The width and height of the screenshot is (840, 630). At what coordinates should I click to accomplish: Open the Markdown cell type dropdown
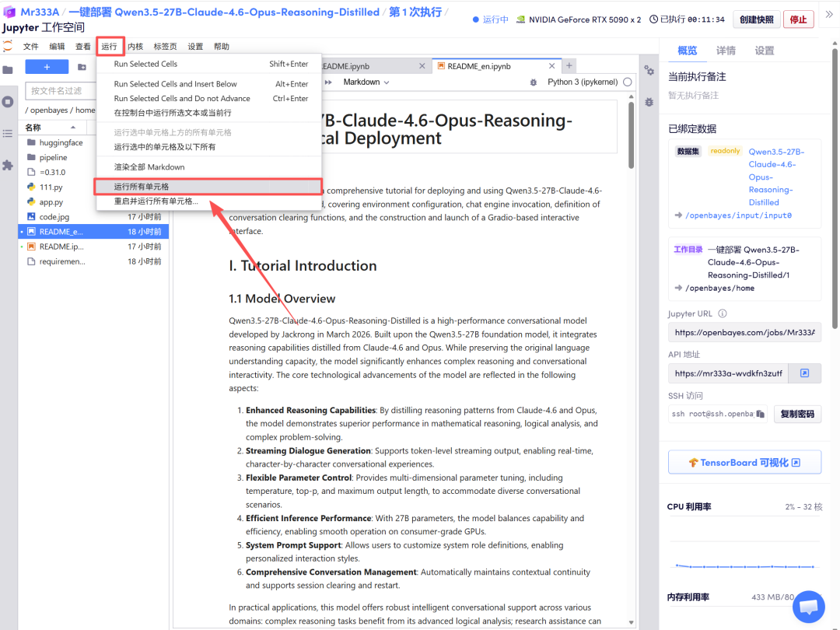click(366, 82)
